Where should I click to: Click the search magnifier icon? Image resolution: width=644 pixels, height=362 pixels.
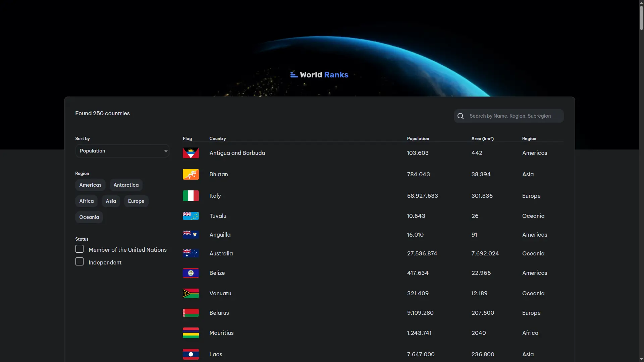pyautogui.click(x=461, y=116)
